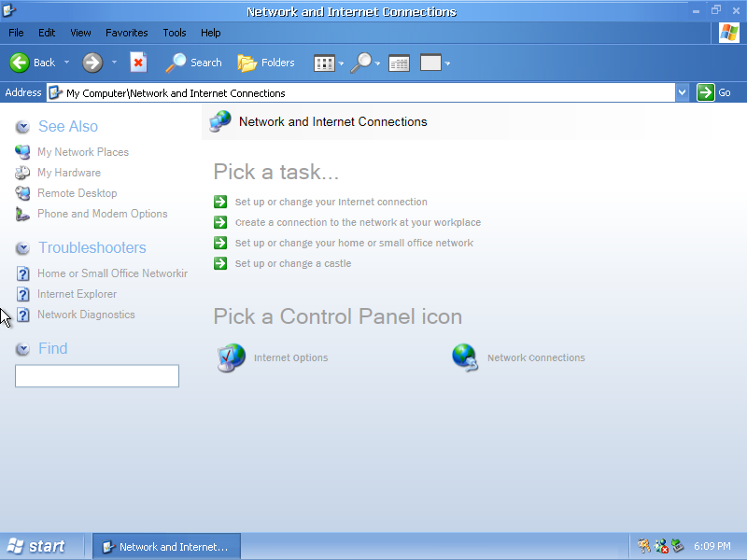This screenshot has width=747, height=560.
Task: Click the My Network Places icon
Action: [22, 152]
